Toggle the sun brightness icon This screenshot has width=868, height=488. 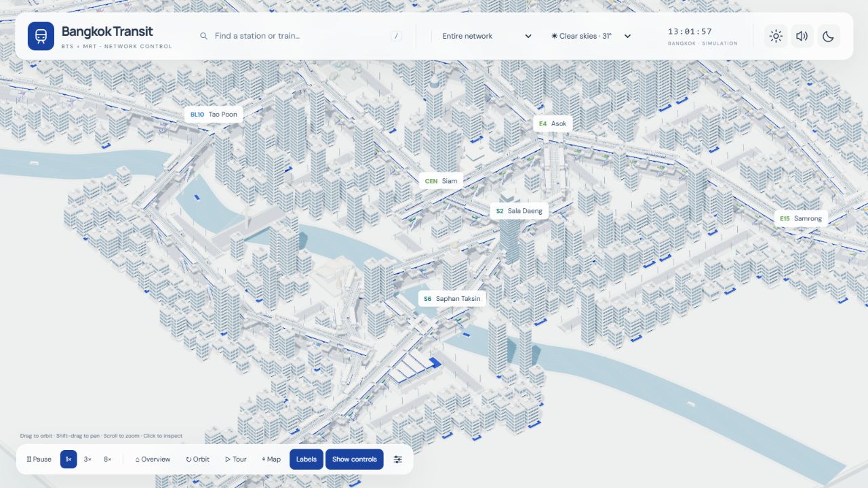pyautogui.click(x=776, y=36)
